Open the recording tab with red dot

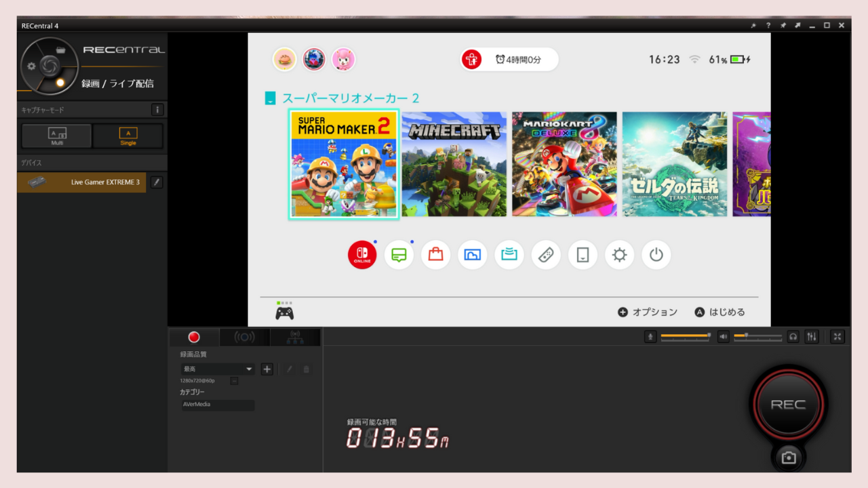pos(194,337)
